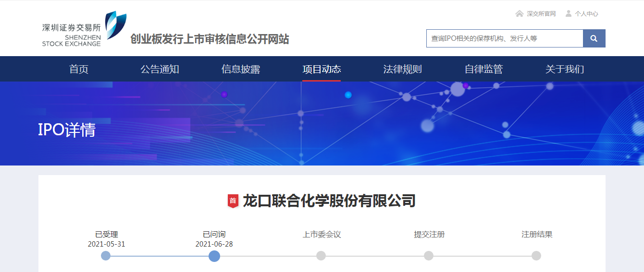Open the 关于我们 menu
This screenshot has width=644, height=272.
pos(565,69)
